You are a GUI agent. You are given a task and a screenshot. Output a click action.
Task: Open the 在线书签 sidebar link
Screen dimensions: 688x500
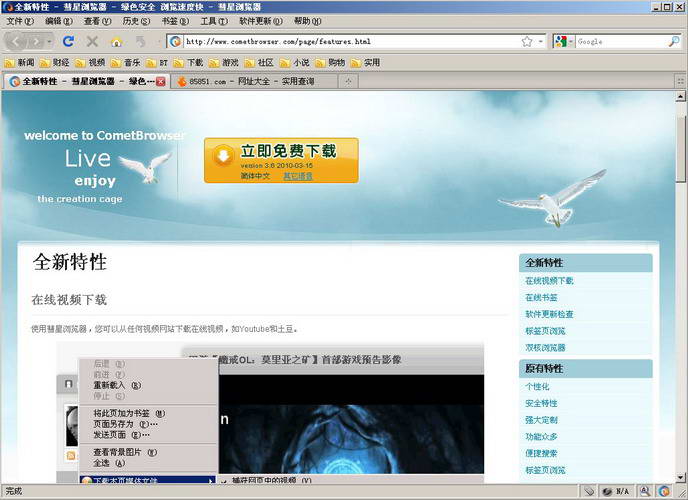(x=541, y=297)
